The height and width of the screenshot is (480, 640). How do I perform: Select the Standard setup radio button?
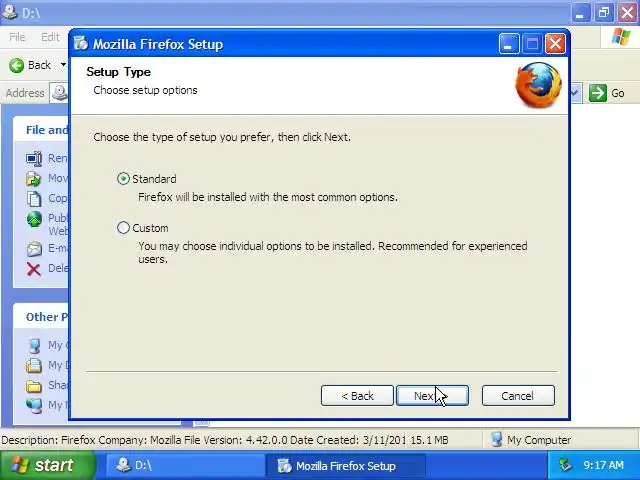pyautogui.click(x=123, y=179)
